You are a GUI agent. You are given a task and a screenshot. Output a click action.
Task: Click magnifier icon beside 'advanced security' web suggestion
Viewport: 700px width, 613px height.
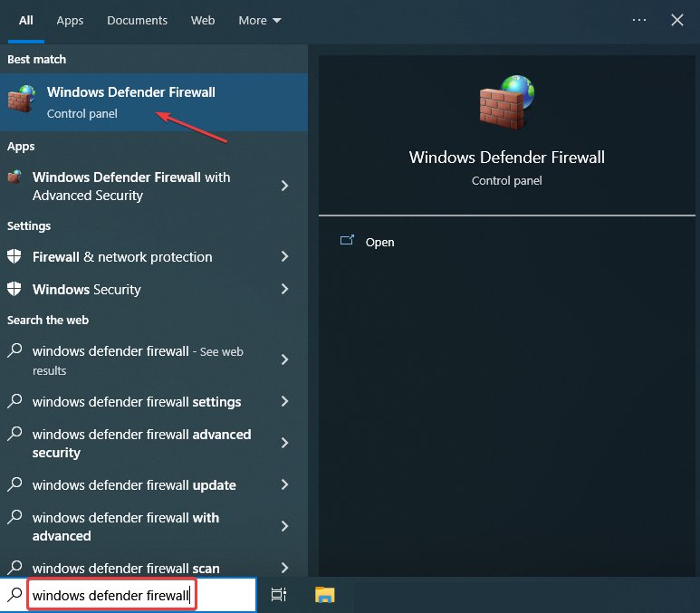coord(14,434)
